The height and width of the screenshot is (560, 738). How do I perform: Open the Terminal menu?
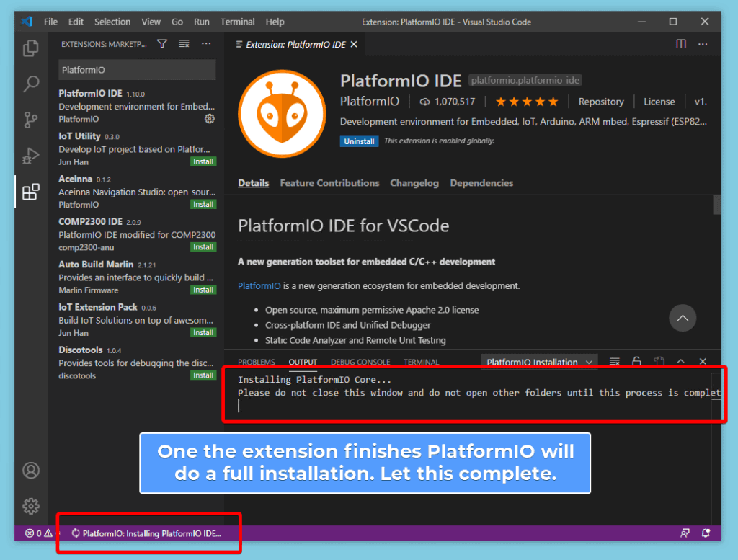point(237,22)
